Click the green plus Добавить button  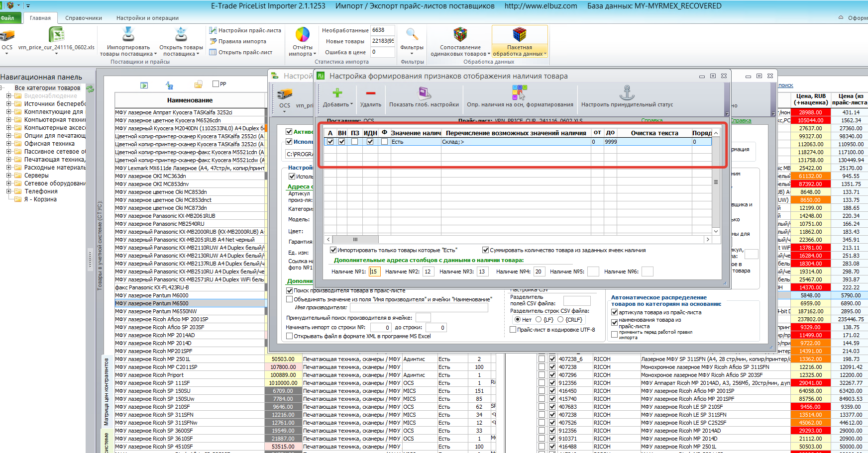[337, 97]
